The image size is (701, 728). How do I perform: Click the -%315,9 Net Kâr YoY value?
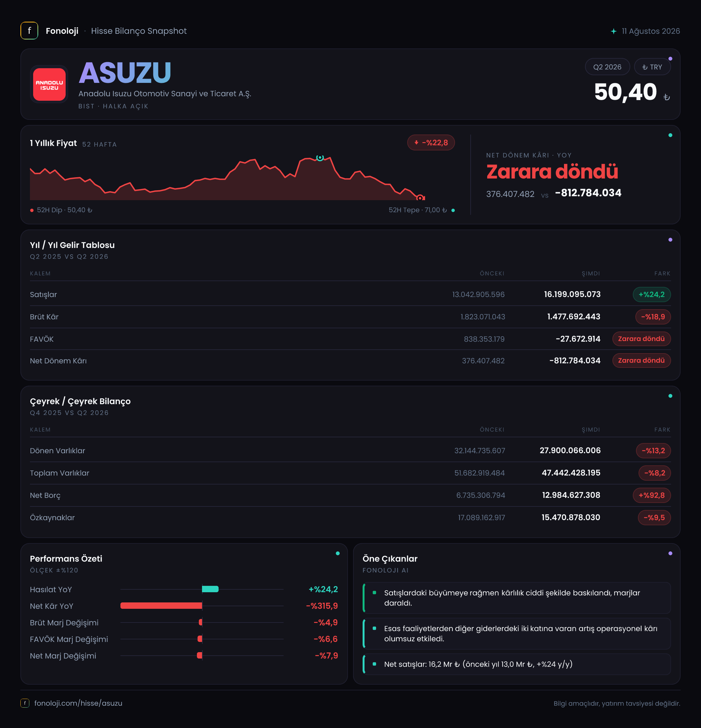[322, 606]
